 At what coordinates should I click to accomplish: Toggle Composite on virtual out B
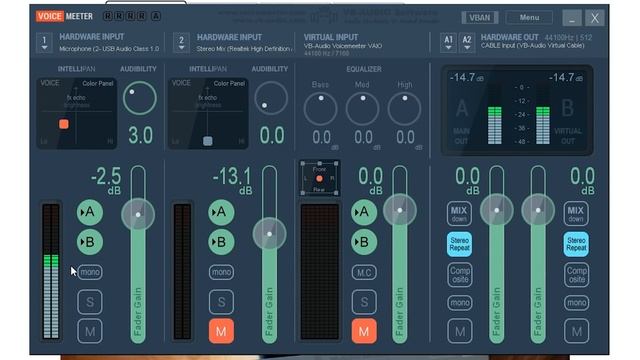pyautogui.click(x=576, y=275)
